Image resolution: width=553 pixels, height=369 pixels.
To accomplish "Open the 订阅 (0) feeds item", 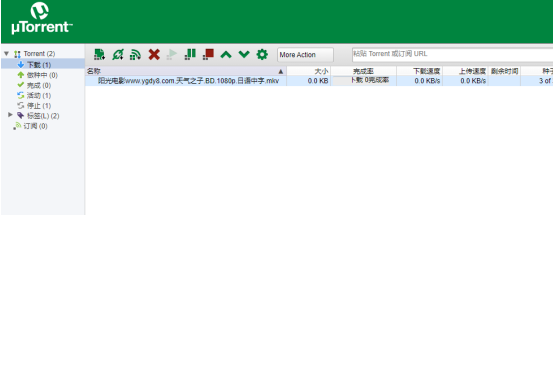I will coord(35,126).
